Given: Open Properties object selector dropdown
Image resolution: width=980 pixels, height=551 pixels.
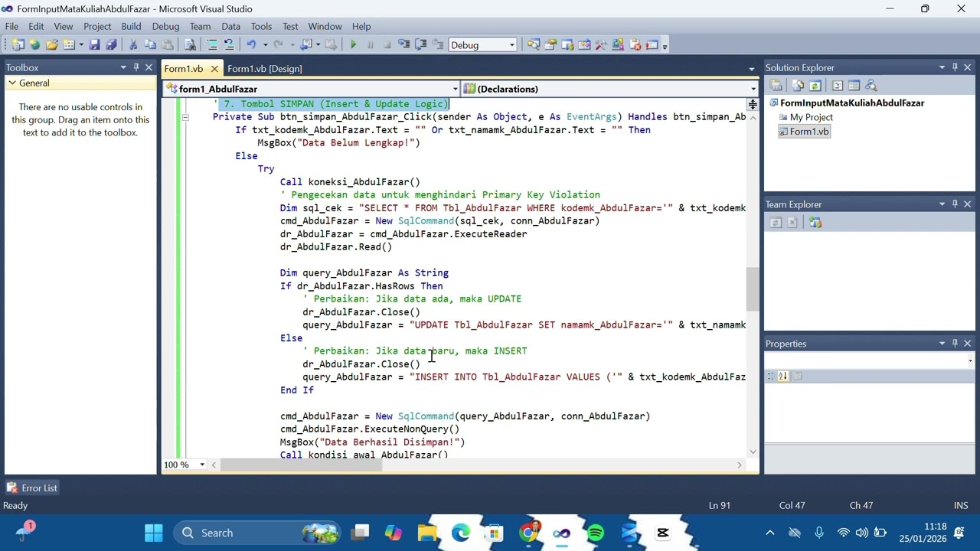Looking at the screenshot, I should 970,361.
